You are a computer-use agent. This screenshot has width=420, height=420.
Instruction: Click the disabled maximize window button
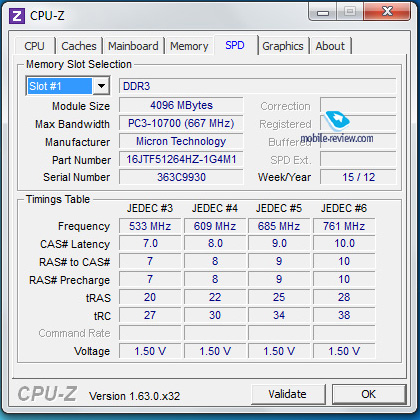tap(349, 12)
